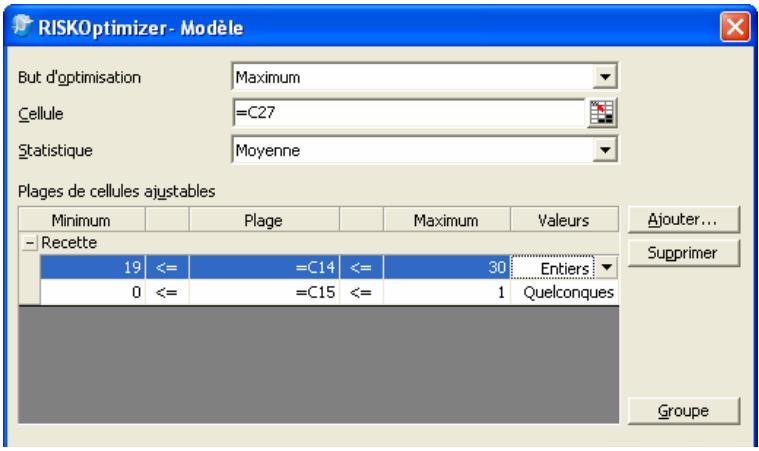Open the Entiers values dropdown arrow

coord(607,267)
